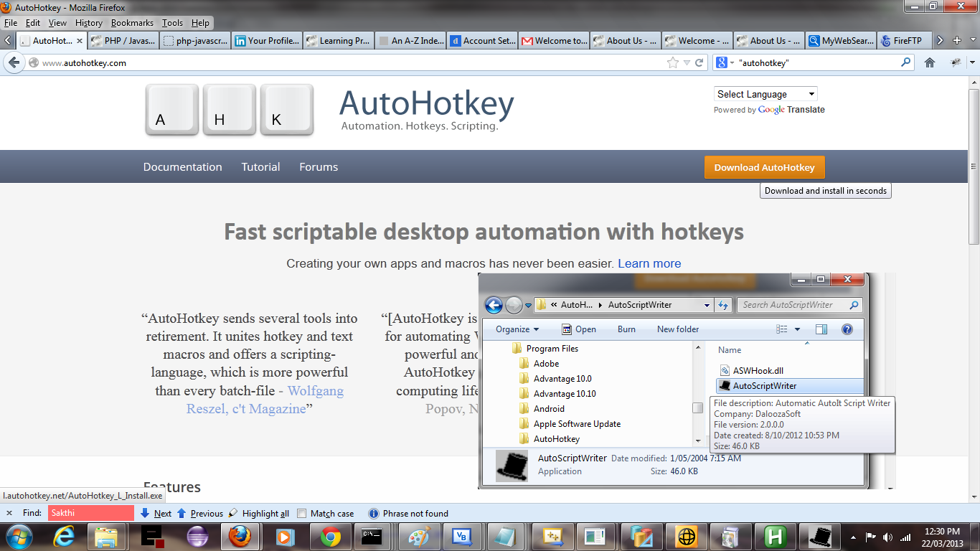Bookmark this page with the star icon

tap(673, 62)
